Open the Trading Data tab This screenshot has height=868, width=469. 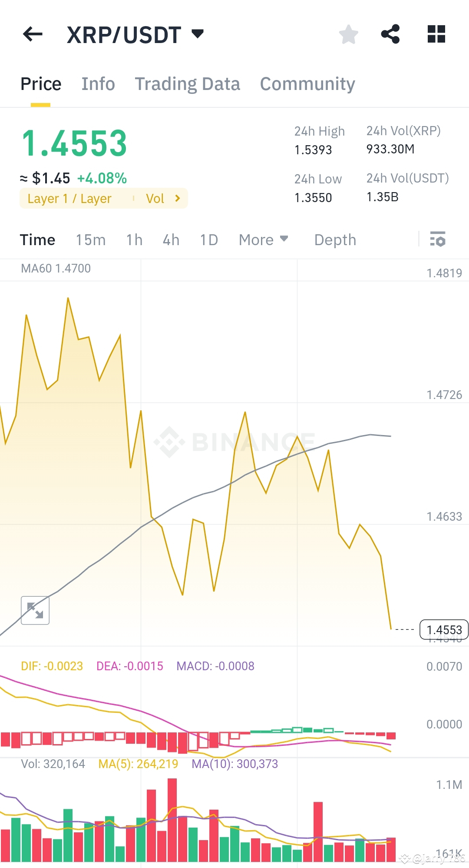(188, 83)
